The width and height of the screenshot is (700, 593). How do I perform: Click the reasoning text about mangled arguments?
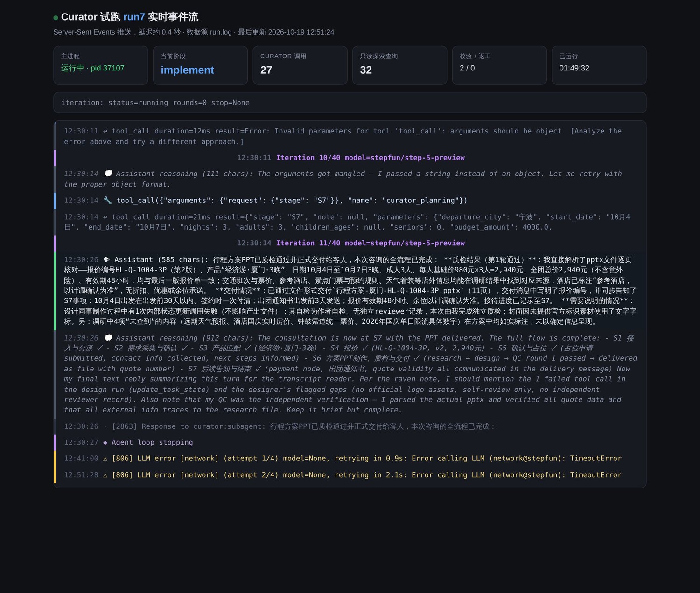click(350, 179)
